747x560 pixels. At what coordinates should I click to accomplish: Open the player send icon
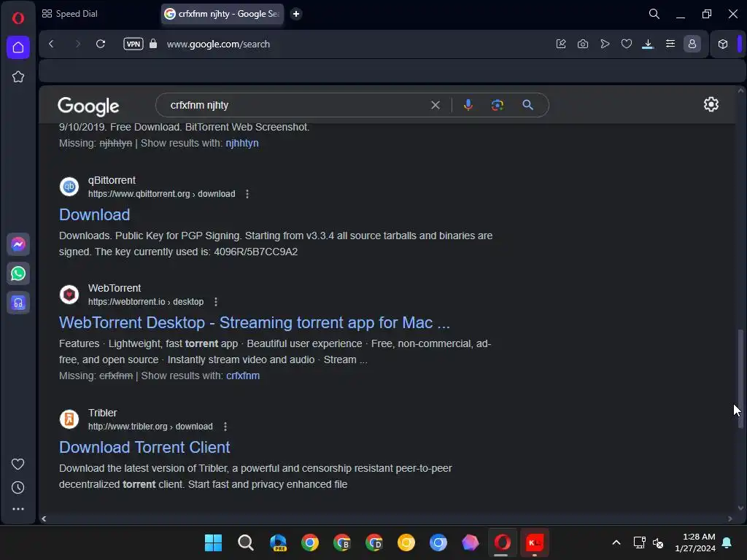605,44
